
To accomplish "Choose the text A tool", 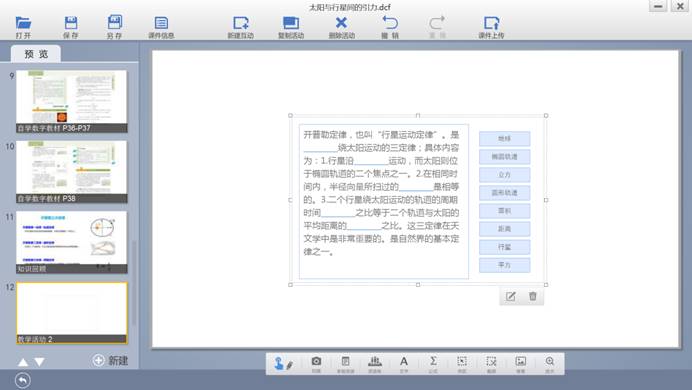I will point(404,364).
